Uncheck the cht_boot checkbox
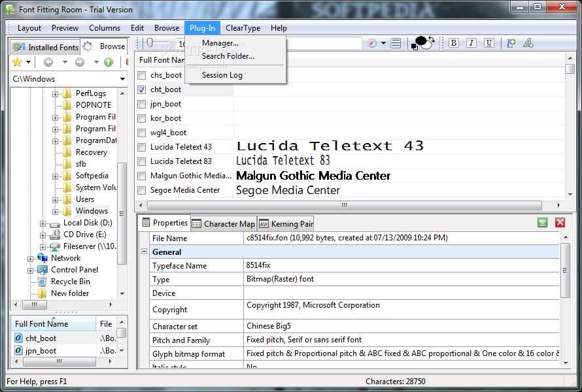Viewport: 582px width, 392px height. click(x=141, y=90)
